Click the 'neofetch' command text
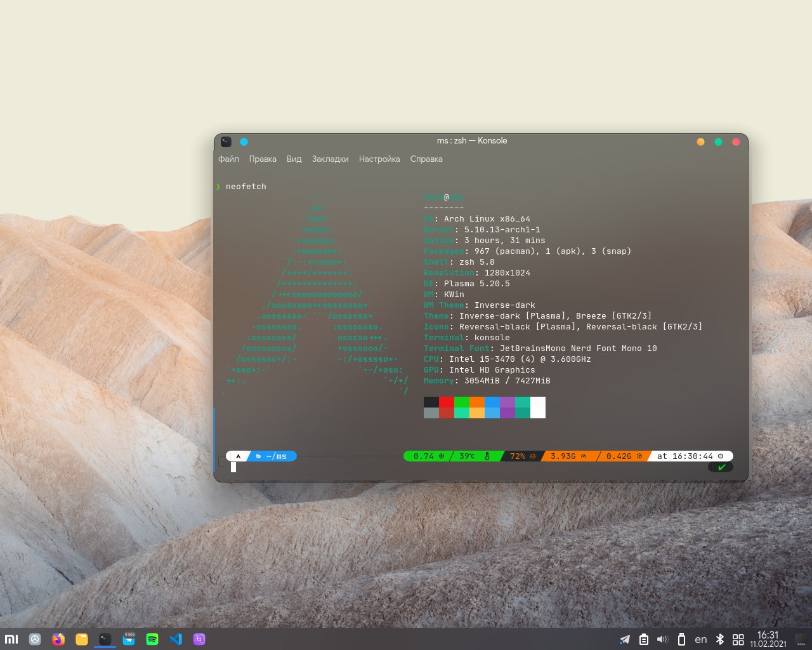This screenshot has width=812, height=650. tap(246, 187)
